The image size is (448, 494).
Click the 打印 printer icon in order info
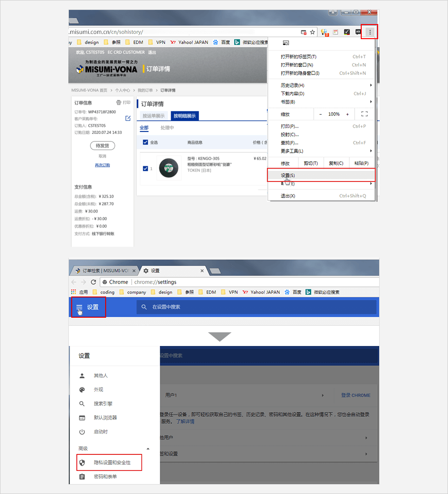point(119,102)
